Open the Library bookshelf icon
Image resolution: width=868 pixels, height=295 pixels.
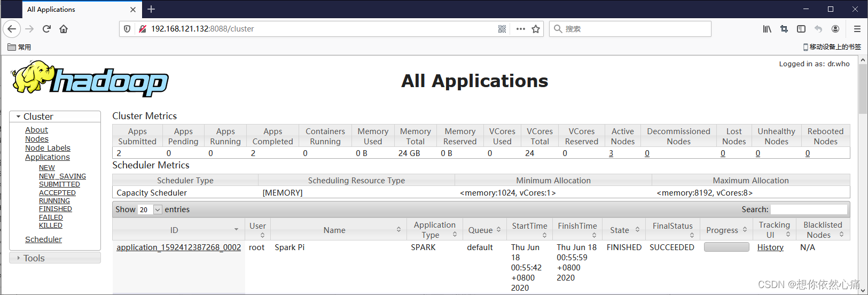[x=767, y=29]
